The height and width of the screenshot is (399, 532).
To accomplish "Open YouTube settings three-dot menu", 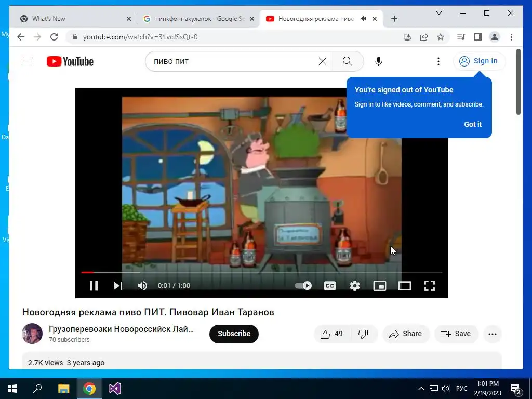I will click(x=438, y=61).
